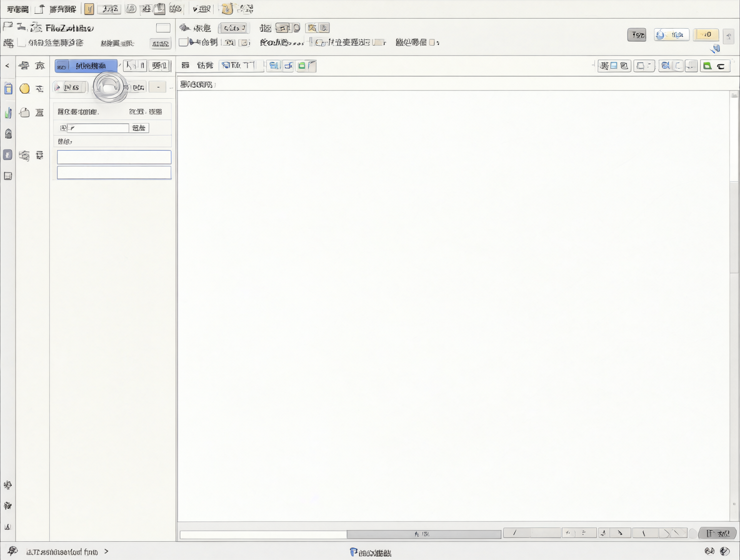The height and width of the screenshot is (560, 740).
Task: Click the yellow scroll icon in the top toolbar
Action: tap(227, 9)
